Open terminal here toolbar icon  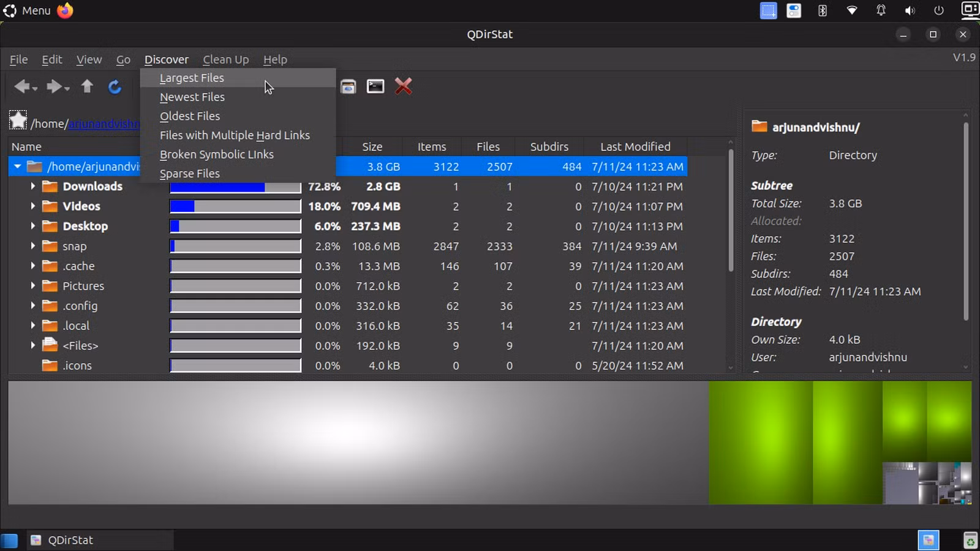pos(375,86)
